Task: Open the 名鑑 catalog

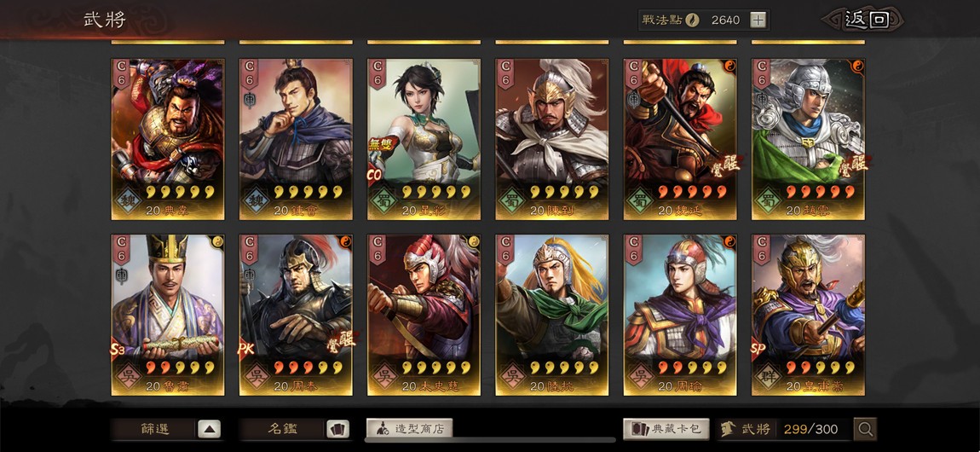Action: point(283,429)
